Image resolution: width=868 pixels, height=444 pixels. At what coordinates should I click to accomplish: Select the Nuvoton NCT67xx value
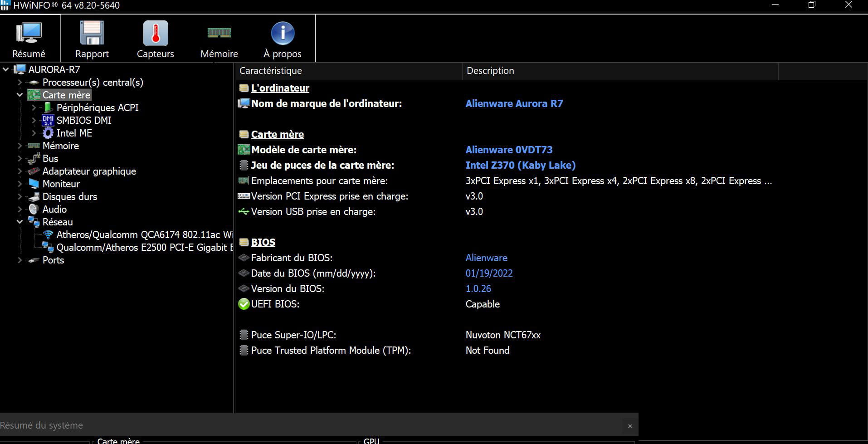[503, 335]
